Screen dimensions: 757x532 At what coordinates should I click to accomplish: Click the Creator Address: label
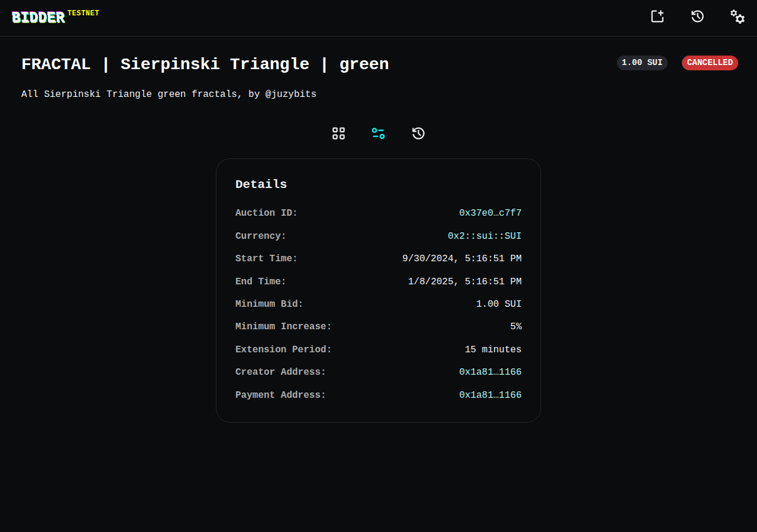coord(281,372)
